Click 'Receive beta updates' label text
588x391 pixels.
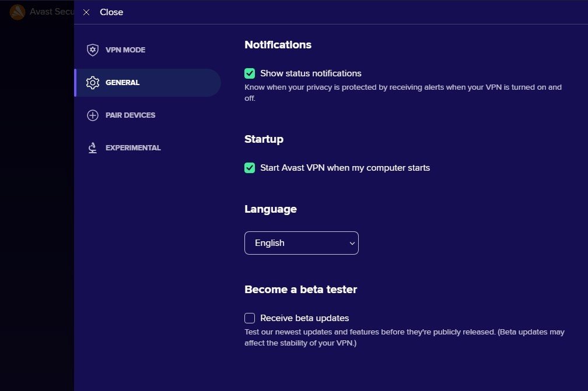tap(304, 318)
